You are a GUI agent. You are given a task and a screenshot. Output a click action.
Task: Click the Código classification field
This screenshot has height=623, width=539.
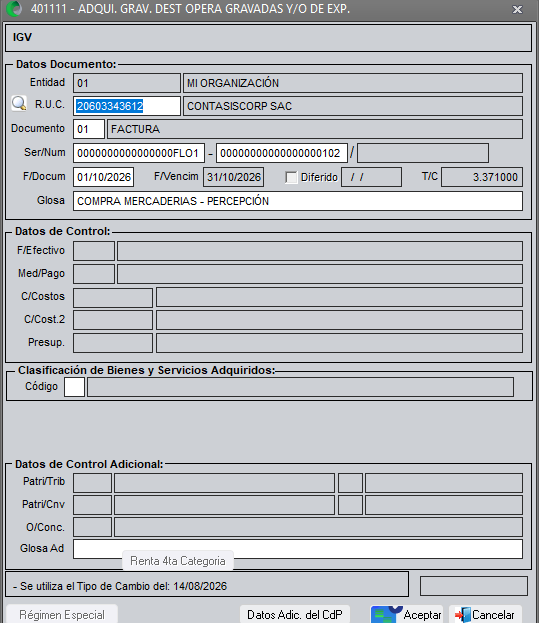[x=75, y=387]
